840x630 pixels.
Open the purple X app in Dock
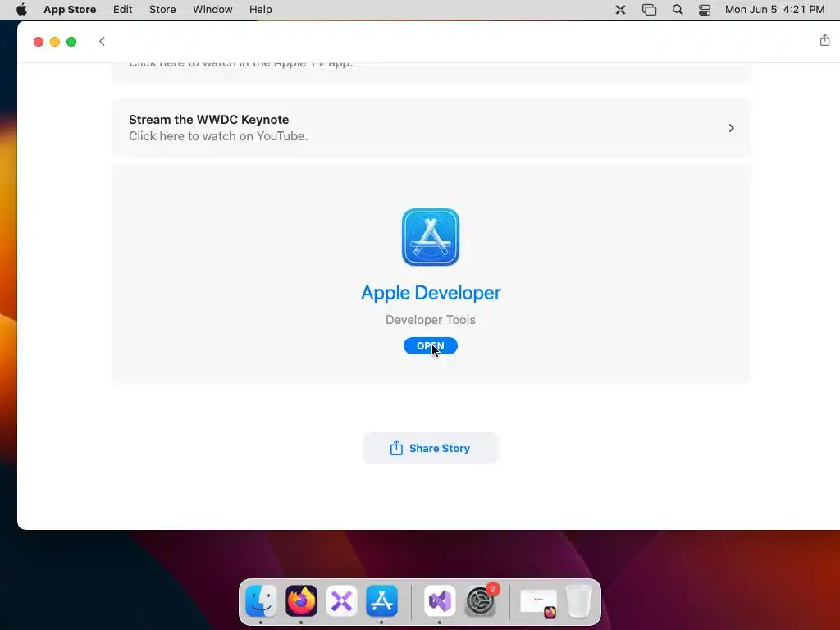click(341, 600)
